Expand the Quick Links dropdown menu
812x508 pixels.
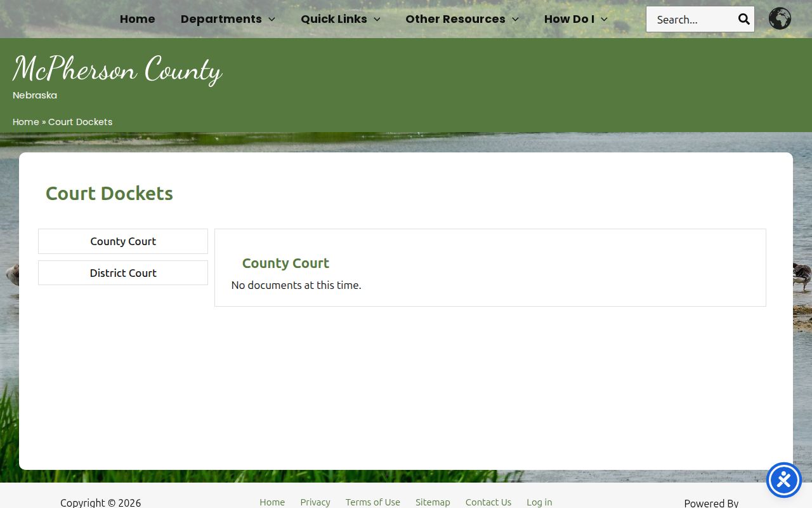tap(341, 19)
